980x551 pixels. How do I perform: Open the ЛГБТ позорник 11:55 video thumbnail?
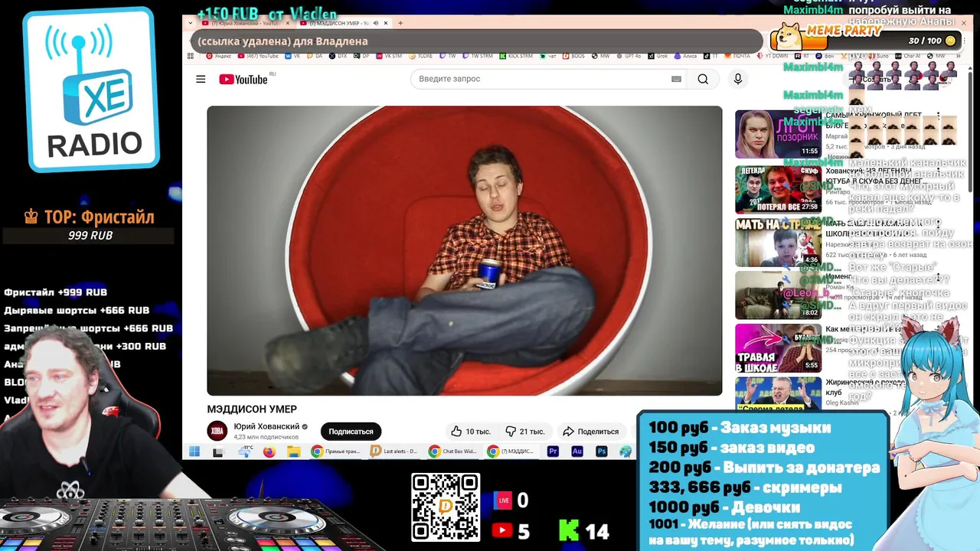point(778,134)
